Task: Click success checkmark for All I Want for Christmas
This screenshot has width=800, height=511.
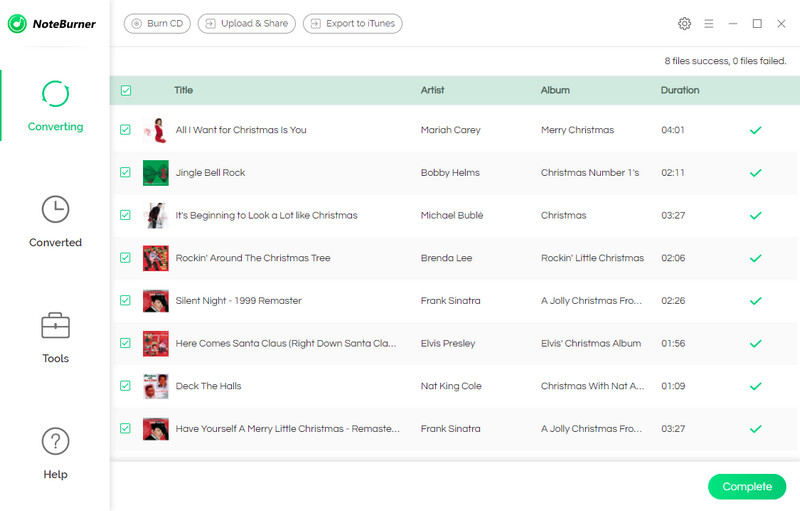Action: (x=756, y=130)
